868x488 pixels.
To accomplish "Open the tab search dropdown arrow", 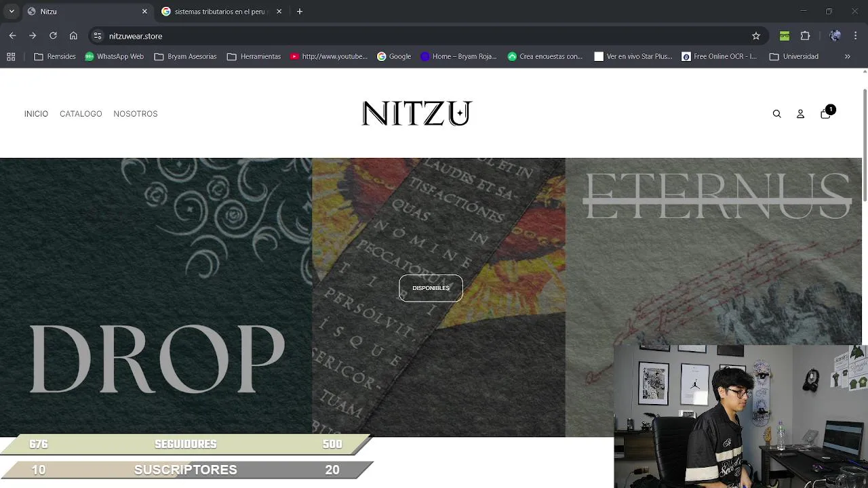I will tap(12, 12).
